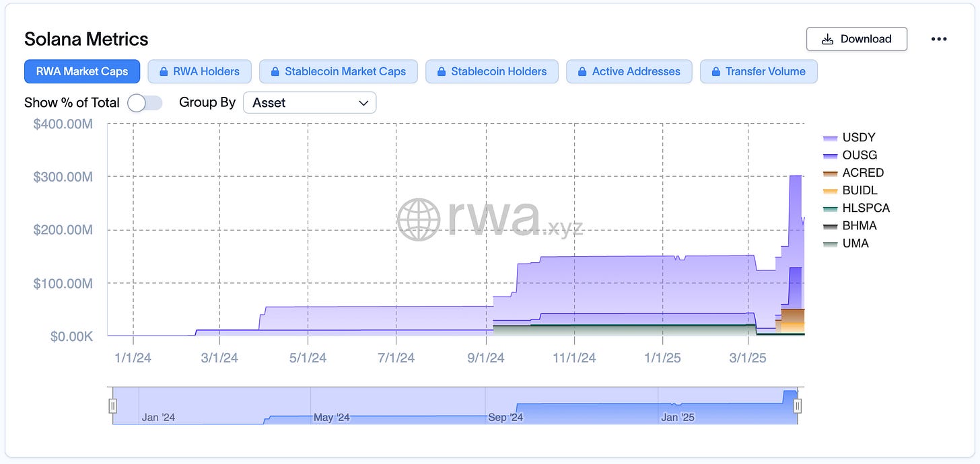Screen dimensions: 980x464
Task: Click the HLSPCA legend color swatch
Action: click(830, 209)
